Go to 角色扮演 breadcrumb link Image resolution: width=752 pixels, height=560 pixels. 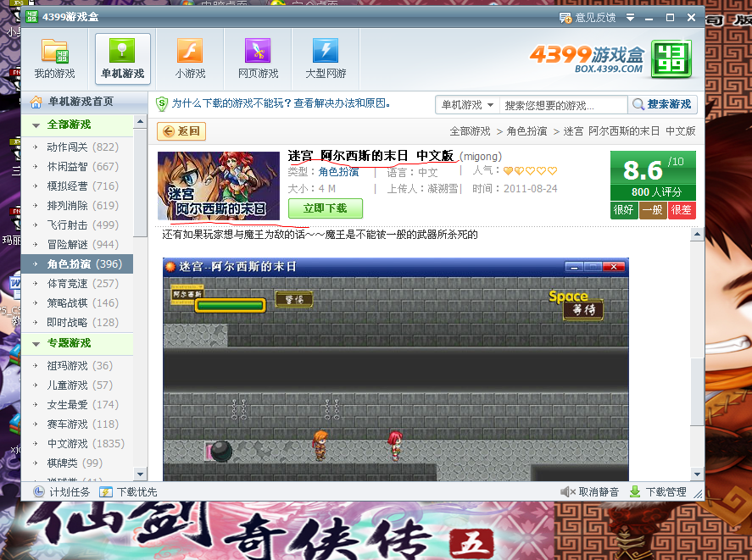point(526,131)
